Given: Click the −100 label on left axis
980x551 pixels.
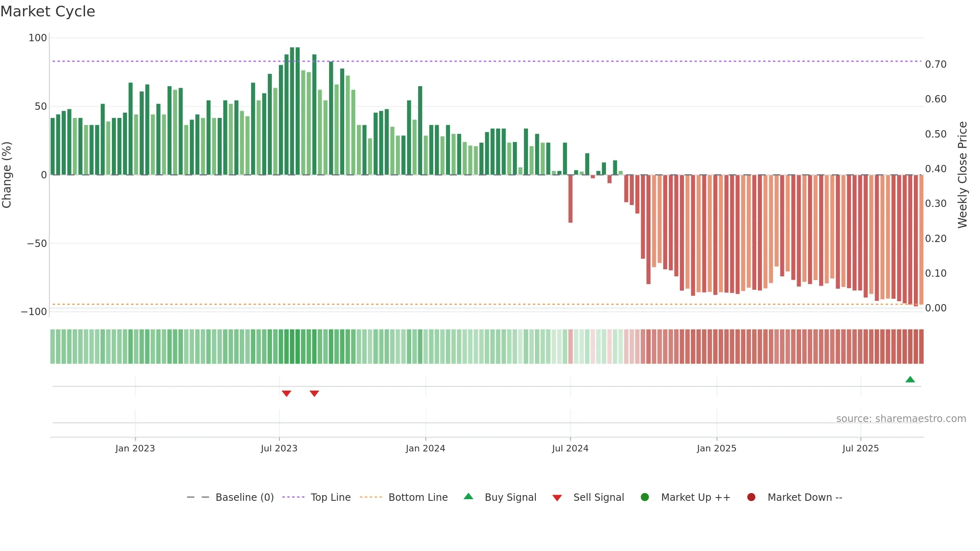Looking at the screenshot, I should coord(34,312).
